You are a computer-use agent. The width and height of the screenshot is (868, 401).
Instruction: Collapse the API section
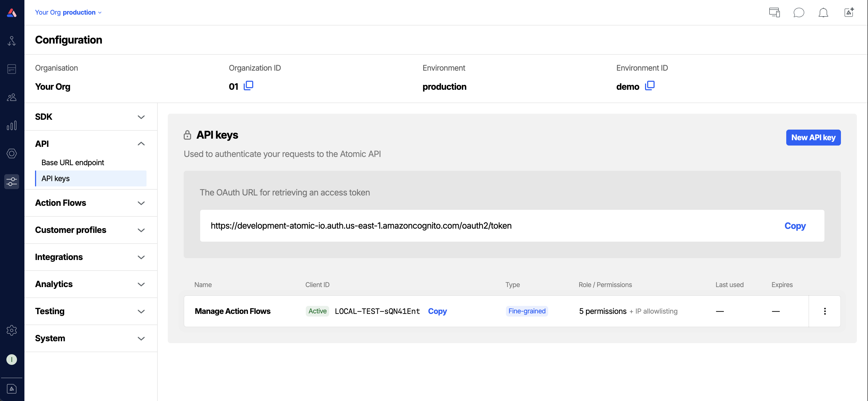(91, 144)
